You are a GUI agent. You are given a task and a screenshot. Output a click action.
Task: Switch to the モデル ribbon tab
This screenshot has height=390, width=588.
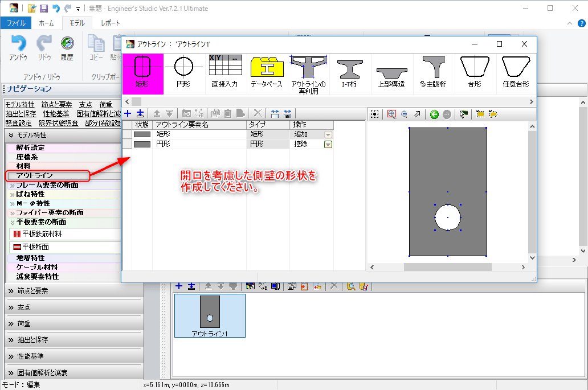click(77, 23)
